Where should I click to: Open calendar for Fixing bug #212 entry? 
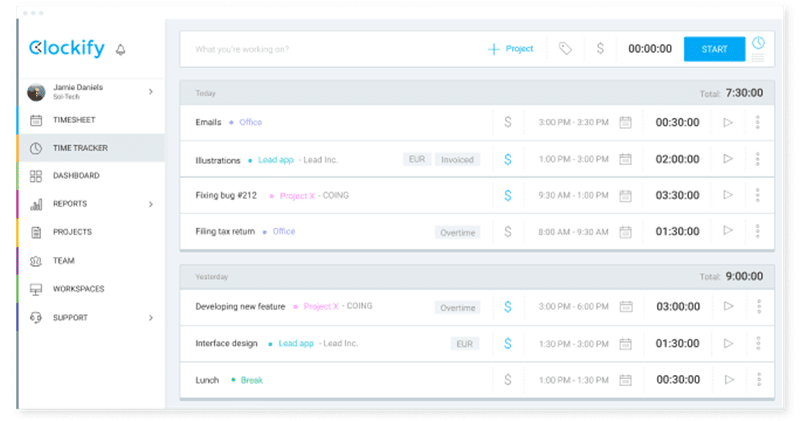coord(626,195)
